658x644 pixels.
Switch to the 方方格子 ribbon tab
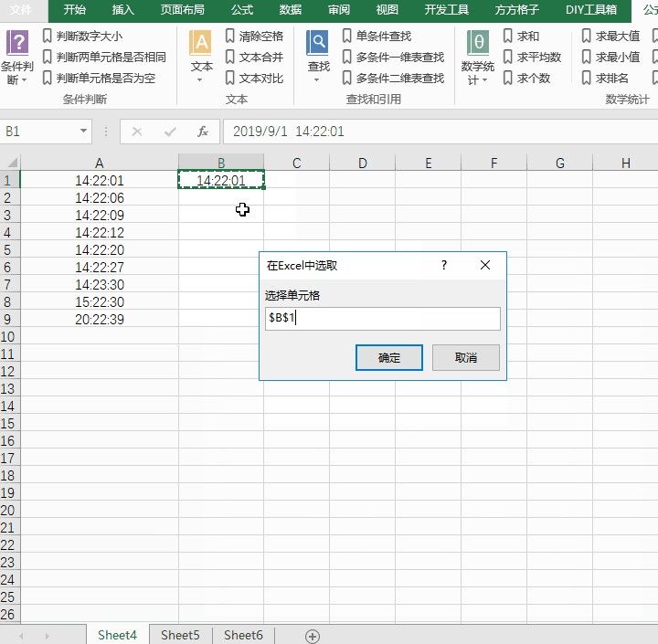pos(516,10)
